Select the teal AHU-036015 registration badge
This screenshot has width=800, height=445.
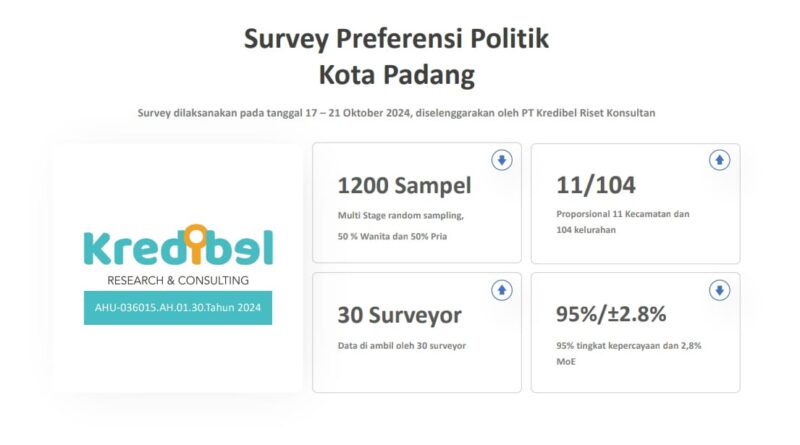coord(178,308)
